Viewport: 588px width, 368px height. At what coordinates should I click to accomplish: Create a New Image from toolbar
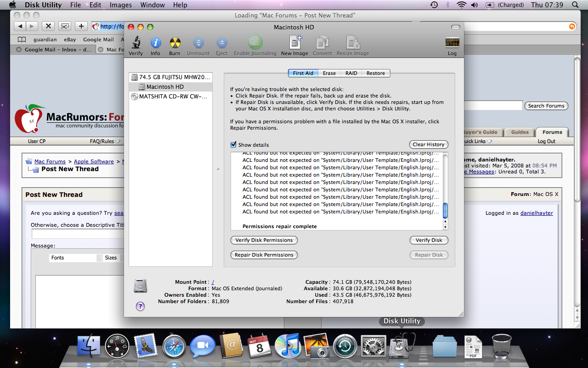295,42
